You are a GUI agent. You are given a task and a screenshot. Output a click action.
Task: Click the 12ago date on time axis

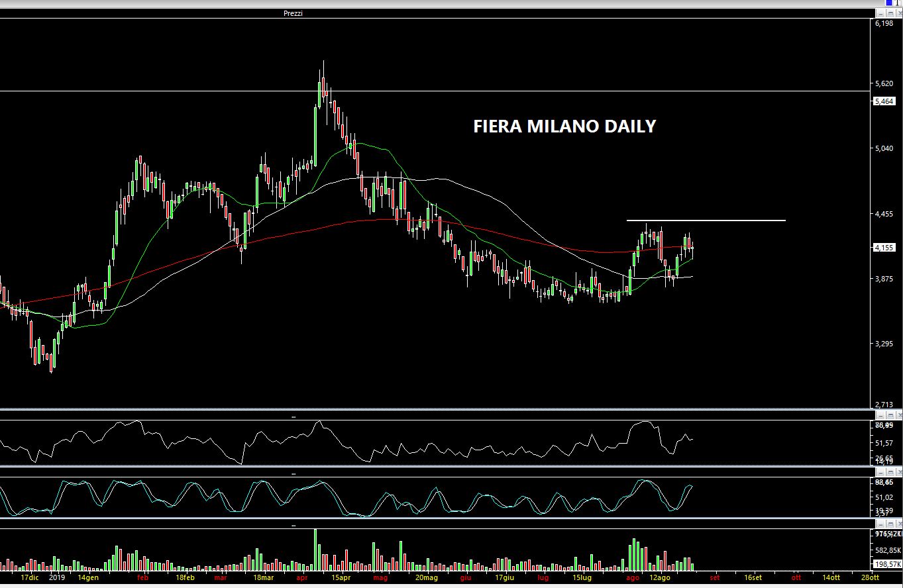click(659, 577)
